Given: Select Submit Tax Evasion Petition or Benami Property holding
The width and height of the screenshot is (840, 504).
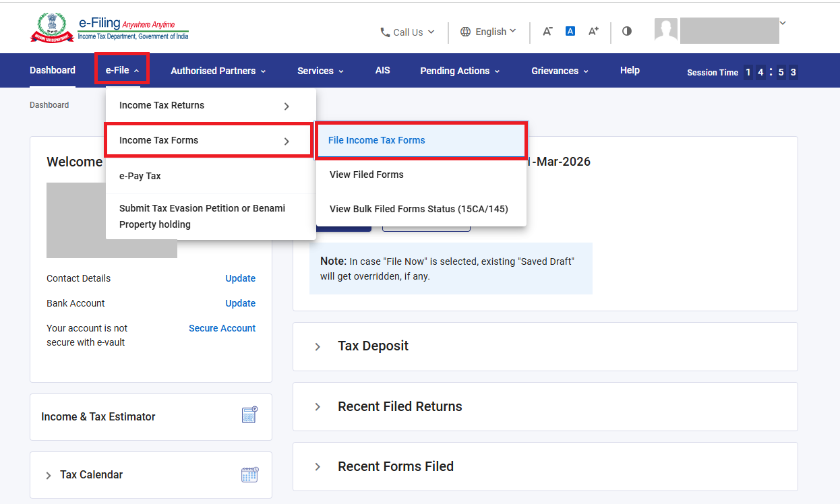Looking at the screenshot, I should point(211,216).
